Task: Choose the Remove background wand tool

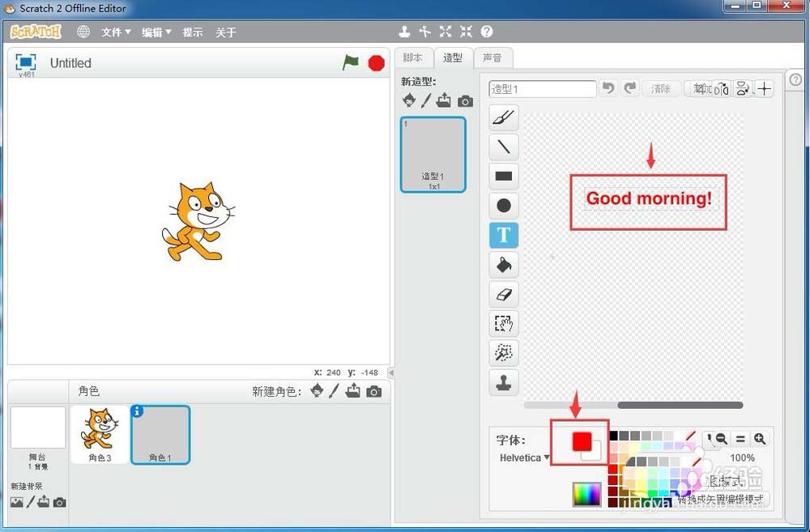Action: (504, 353)
